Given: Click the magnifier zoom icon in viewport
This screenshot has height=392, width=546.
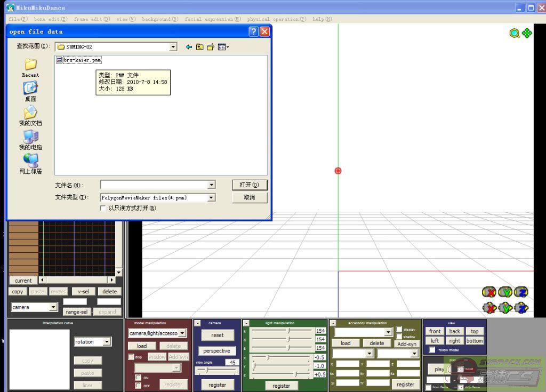Looking at the screenshot, I should [515, 33].
